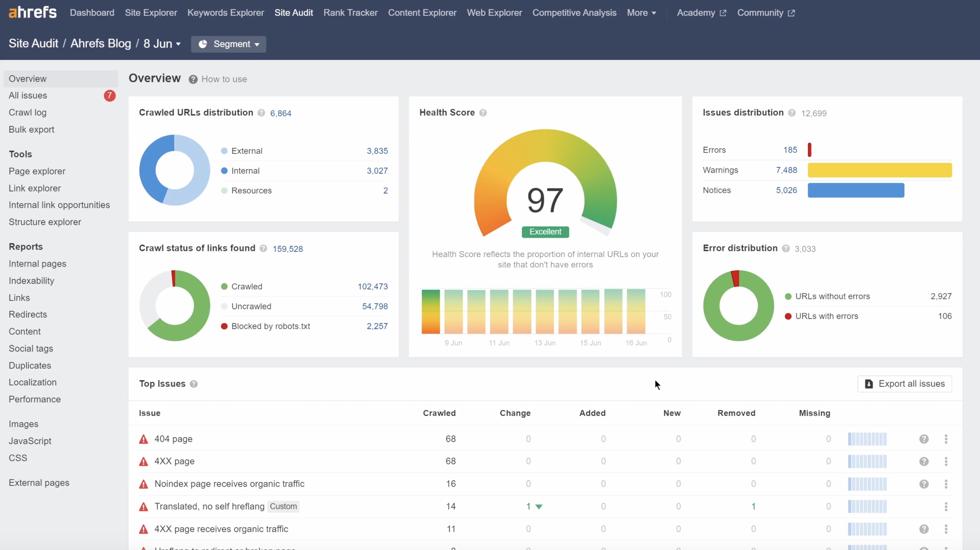Toggle visibility of Crawl log section
The height and width of the screenshot is (550, 980).
(28, 112)
